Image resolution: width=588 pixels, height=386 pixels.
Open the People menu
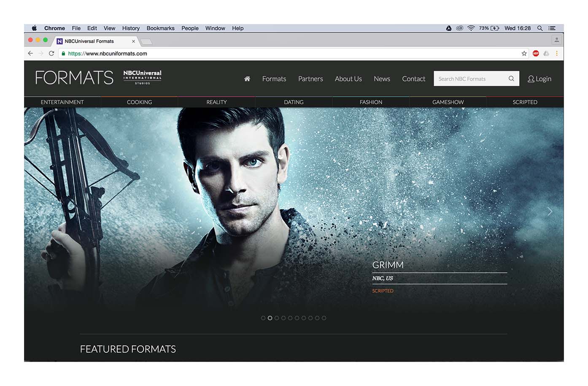(x=190, y=28)
